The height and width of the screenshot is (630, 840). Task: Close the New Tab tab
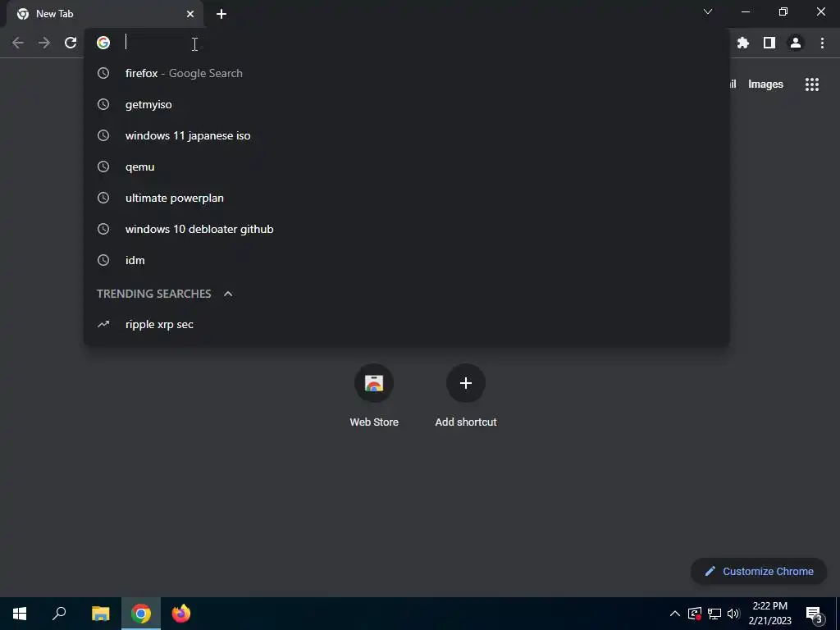(x=190, y=14)
